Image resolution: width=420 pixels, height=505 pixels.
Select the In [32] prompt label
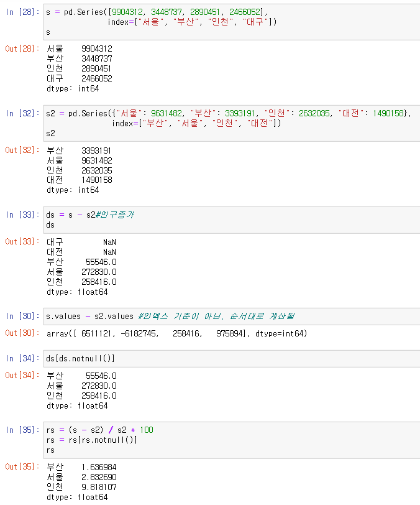(x=22, y=113)
